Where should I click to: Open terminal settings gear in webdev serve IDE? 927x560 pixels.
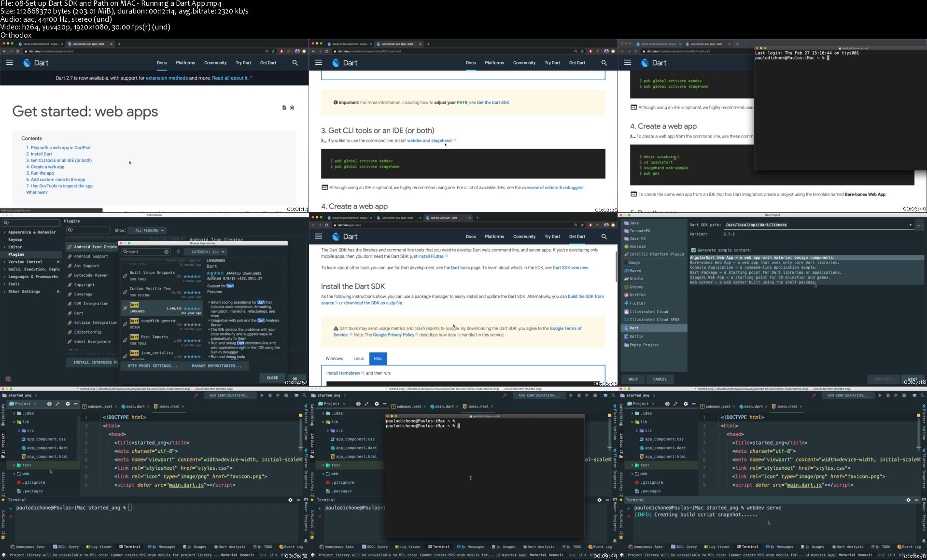click(908, 500)
